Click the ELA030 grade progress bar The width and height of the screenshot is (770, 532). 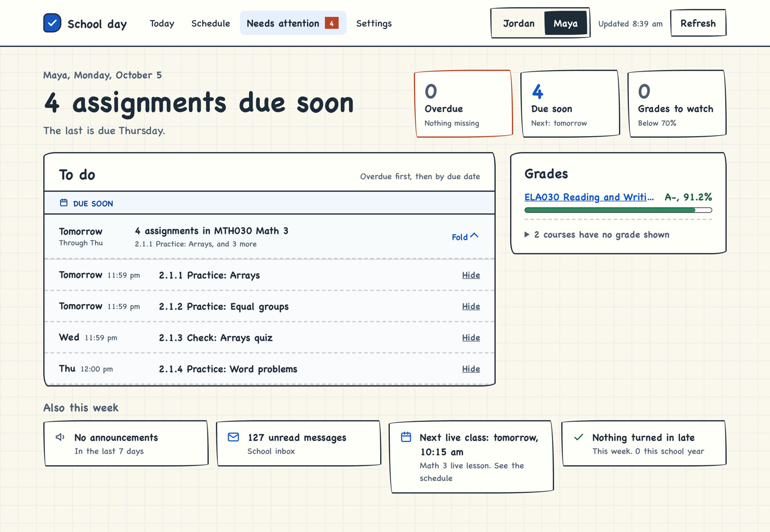[618, 210]
